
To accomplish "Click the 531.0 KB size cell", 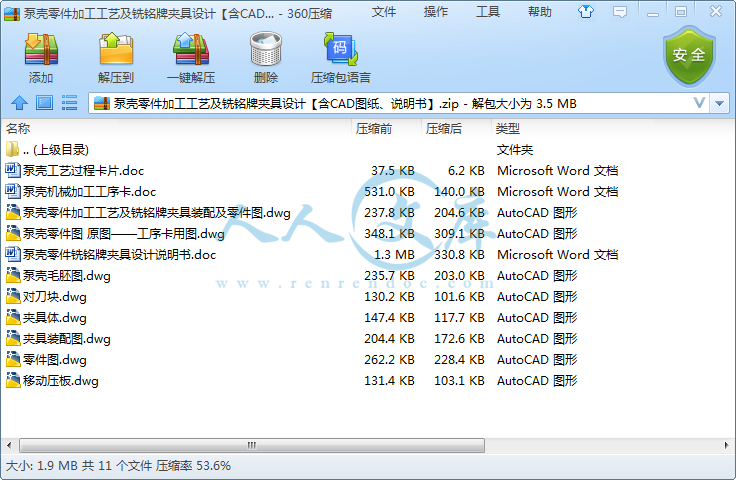I will (390, 191).
